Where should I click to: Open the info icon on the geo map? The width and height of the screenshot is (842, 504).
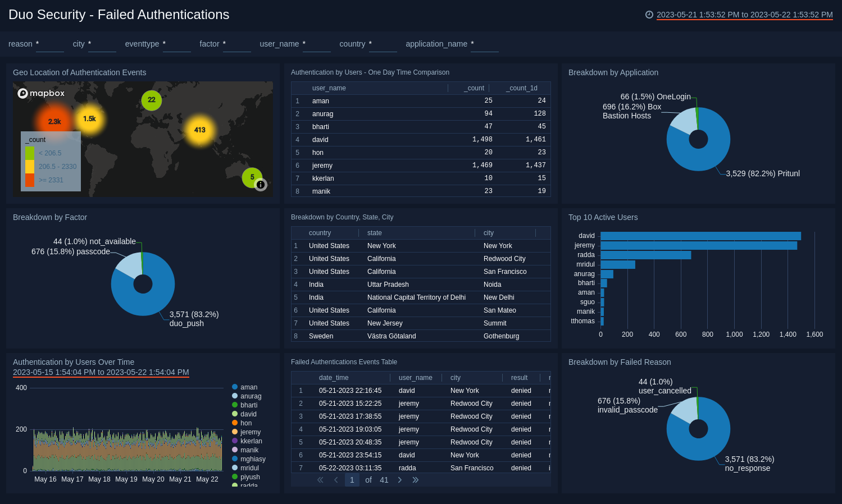point(261,185)
